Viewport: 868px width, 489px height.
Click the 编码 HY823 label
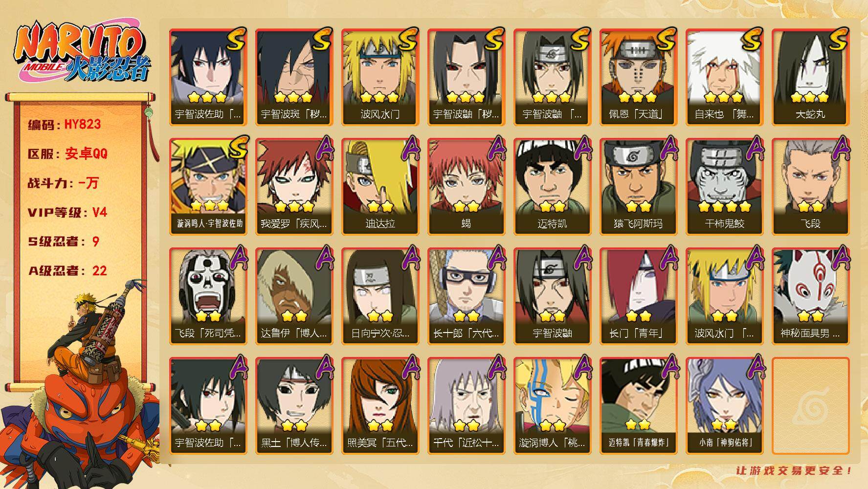pos(64,124)
